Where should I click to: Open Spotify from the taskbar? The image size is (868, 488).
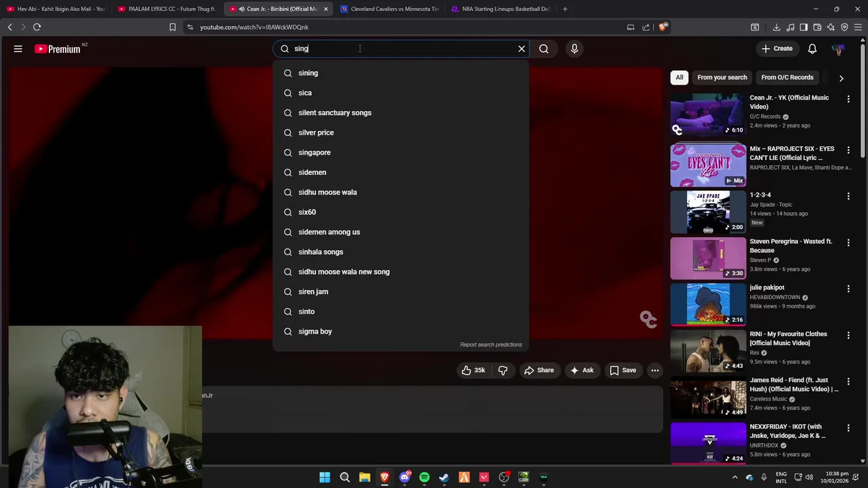coord(425,477)
